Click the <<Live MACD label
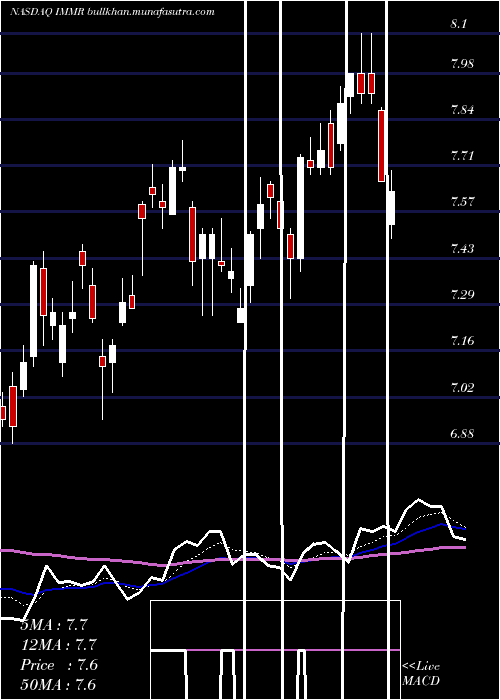Image resolution: width=500 pixels, height=700 pixels. coord(421,673)
